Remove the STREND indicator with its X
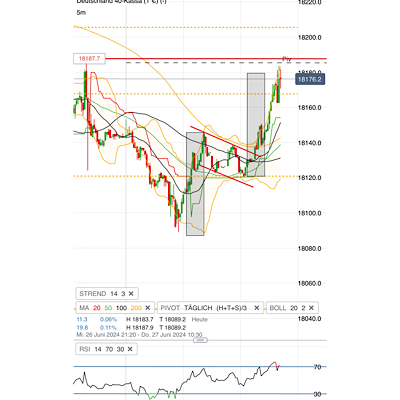 (x=131, y=294)
